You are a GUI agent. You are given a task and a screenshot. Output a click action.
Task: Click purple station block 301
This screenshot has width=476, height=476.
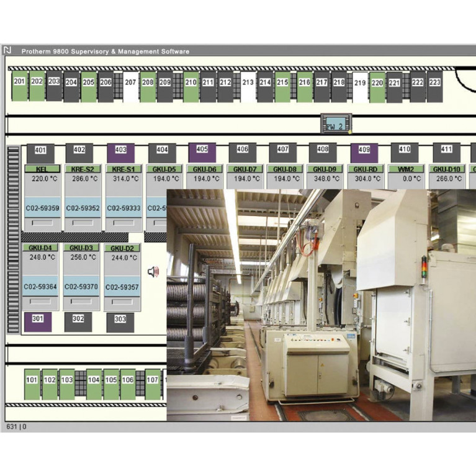pyautogui.click(x=38, y=320)
